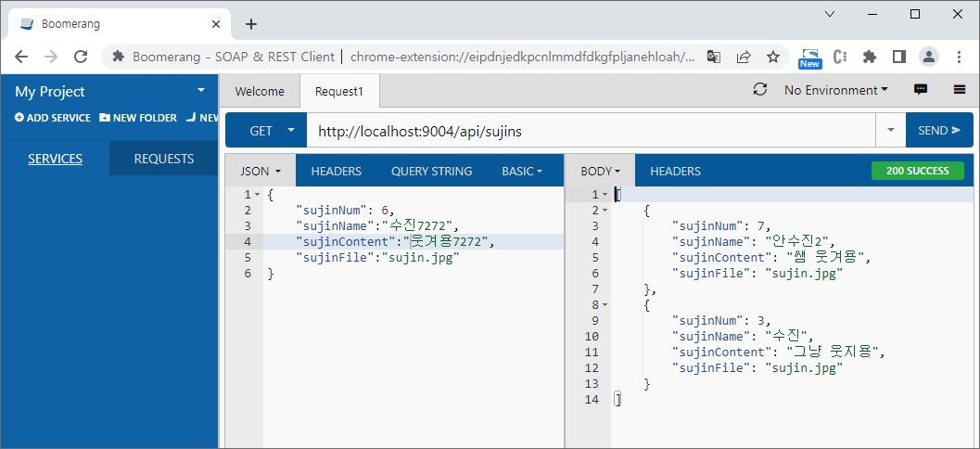The image size is (980, 449).
Task: Click the browser address bar URL
Action: coord(523,57)
